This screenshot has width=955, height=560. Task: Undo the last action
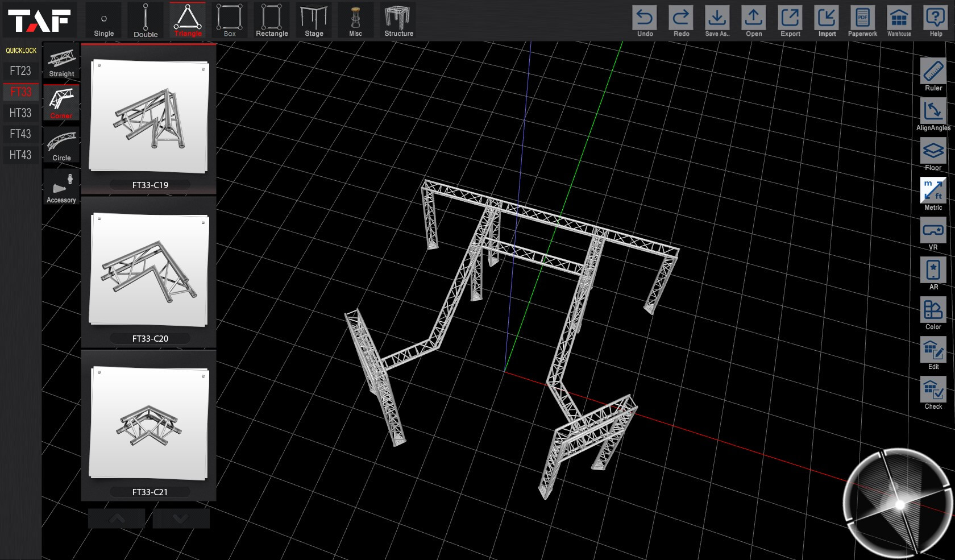point(645,22)
